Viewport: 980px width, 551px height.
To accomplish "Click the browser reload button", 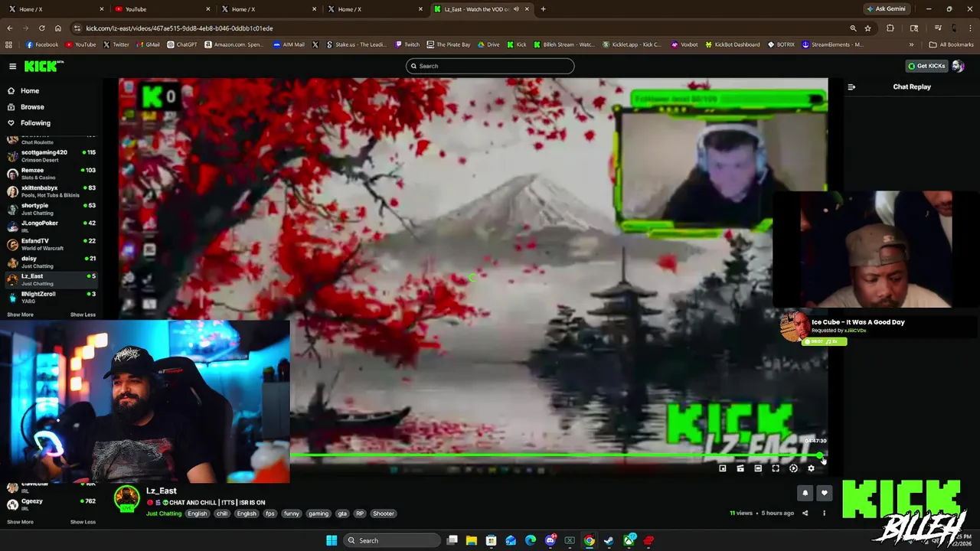I will (41, 28).
